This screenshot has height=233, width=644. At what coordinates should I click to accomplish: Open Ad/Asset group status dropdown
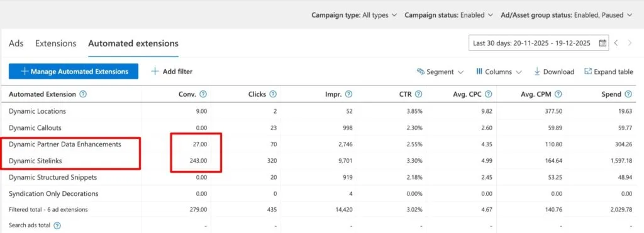567,15
